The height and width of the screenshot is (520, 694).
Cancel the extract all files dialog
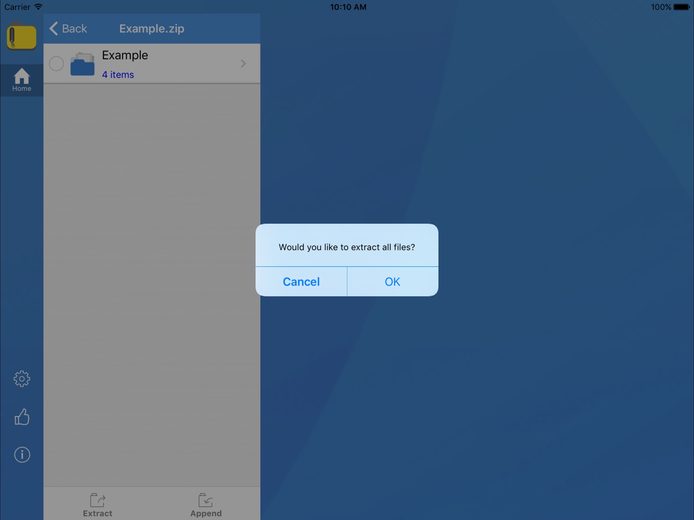pos(301,282)
